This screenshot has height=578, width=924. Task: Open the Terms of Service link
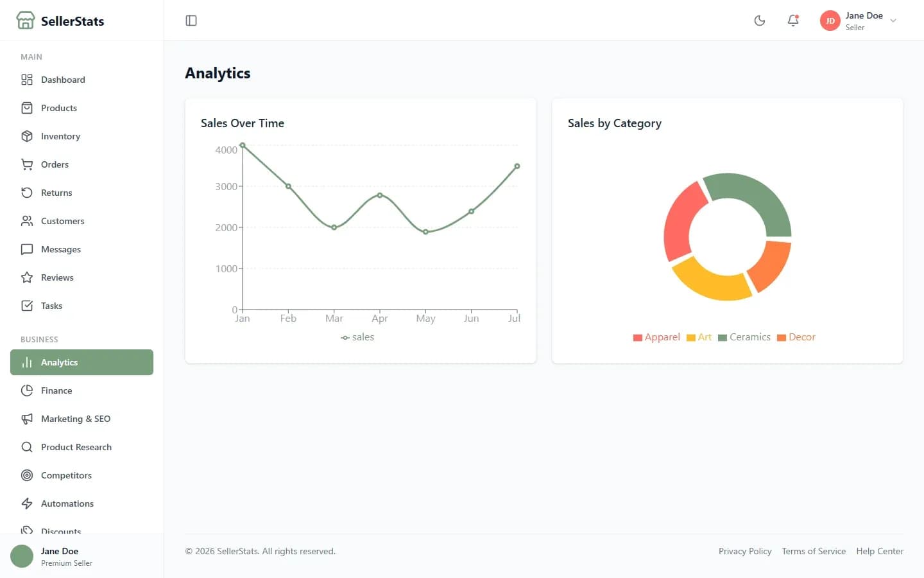(814, 551)
